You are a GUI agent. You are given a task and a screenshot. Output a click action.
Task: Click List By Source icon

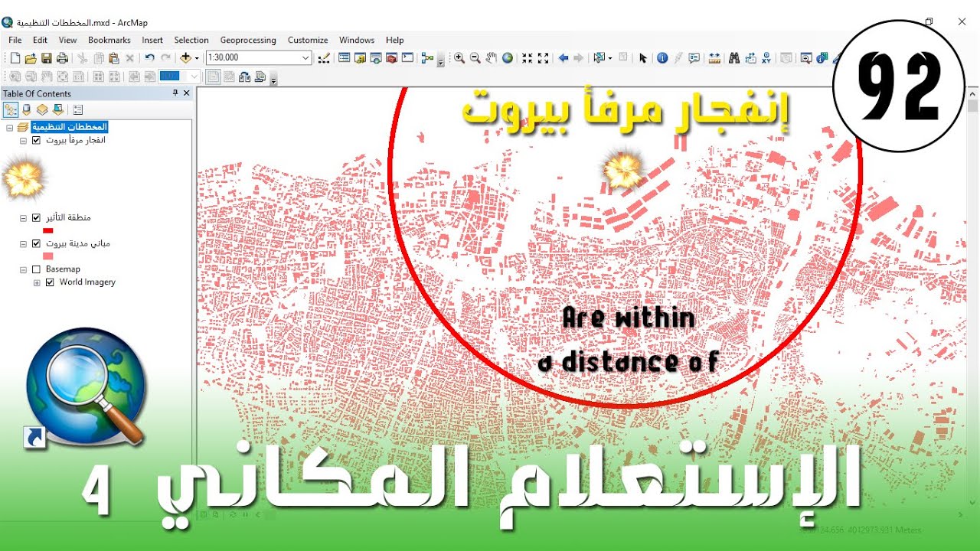click(x=26, y=109)
